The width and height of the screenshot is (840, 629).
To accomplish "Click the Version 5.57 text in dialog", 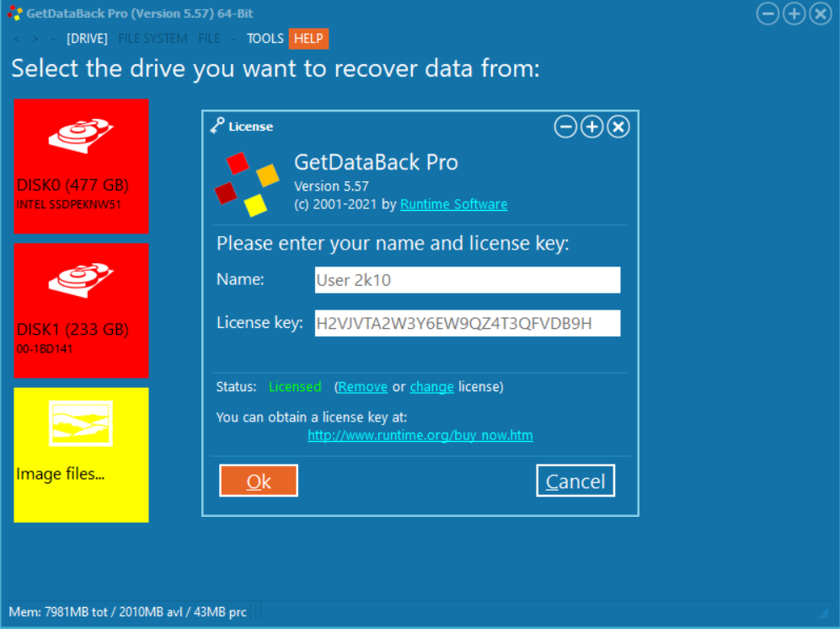I will click(331, 186).
